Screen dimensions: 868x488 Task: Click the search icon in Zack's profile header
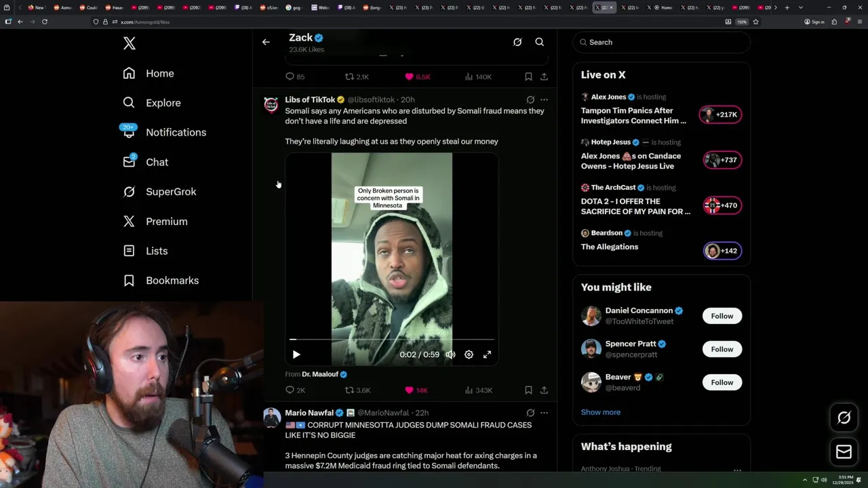point(540,42)
